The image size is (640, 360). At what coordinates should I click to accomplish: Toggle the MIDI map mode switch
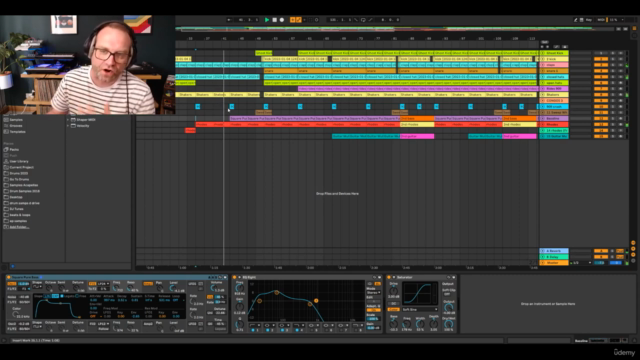click(x=601, y=20)
